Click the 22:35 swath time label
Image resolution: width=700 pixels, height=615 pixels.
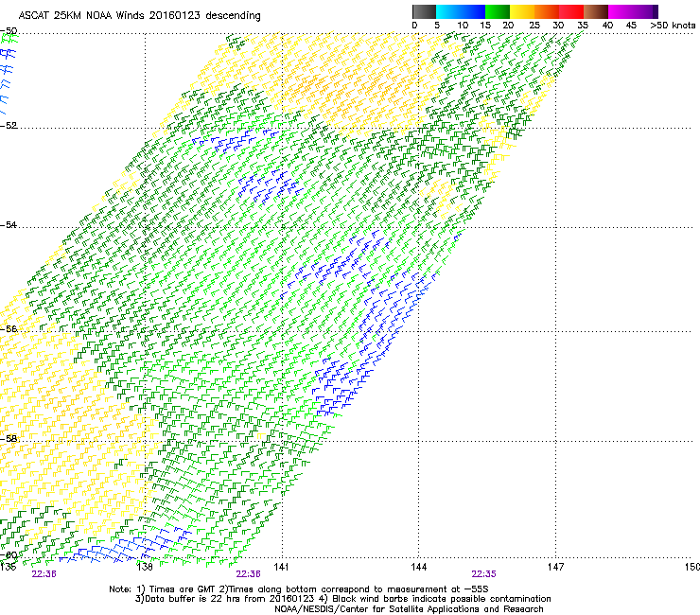point(483,574)
